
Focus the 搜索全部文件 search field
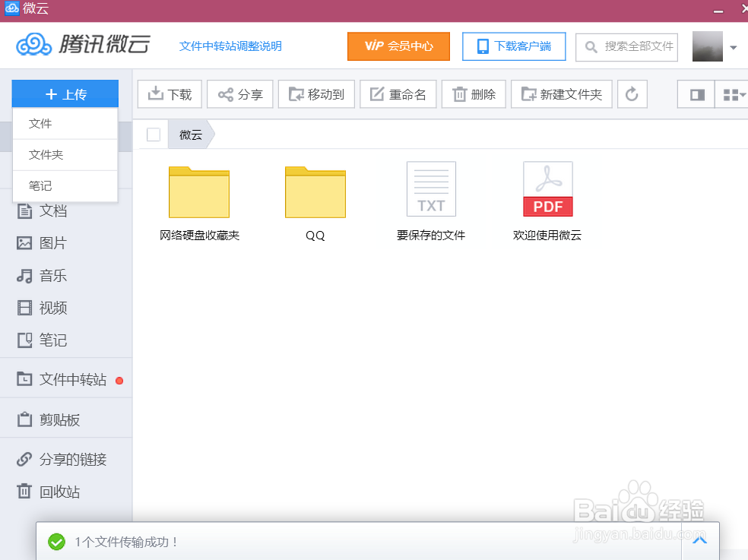627,47
